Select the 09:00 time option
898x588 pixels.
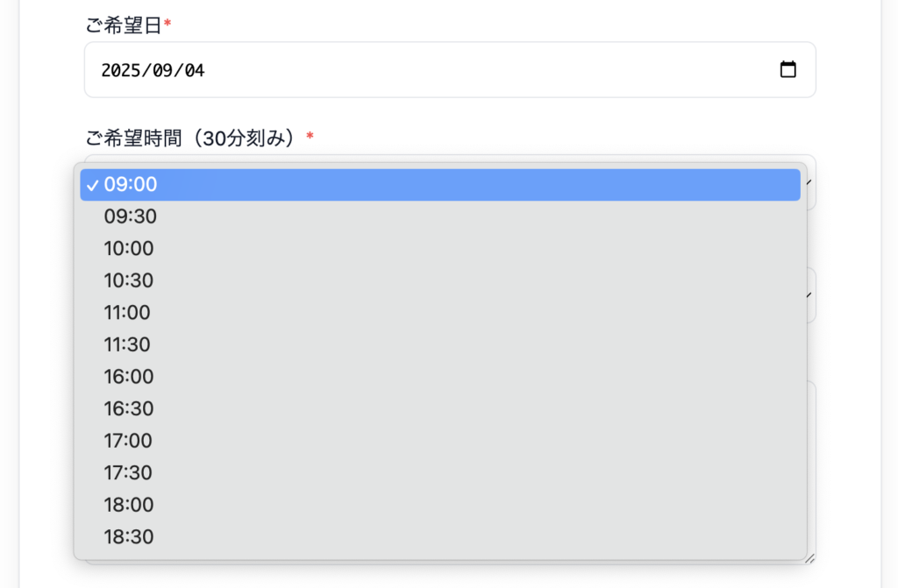(x=440, y=184)
